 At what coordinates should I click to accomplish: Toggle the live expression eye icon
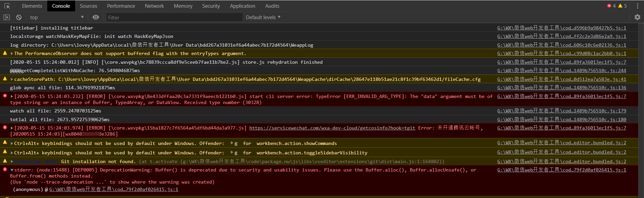(96, 17)
